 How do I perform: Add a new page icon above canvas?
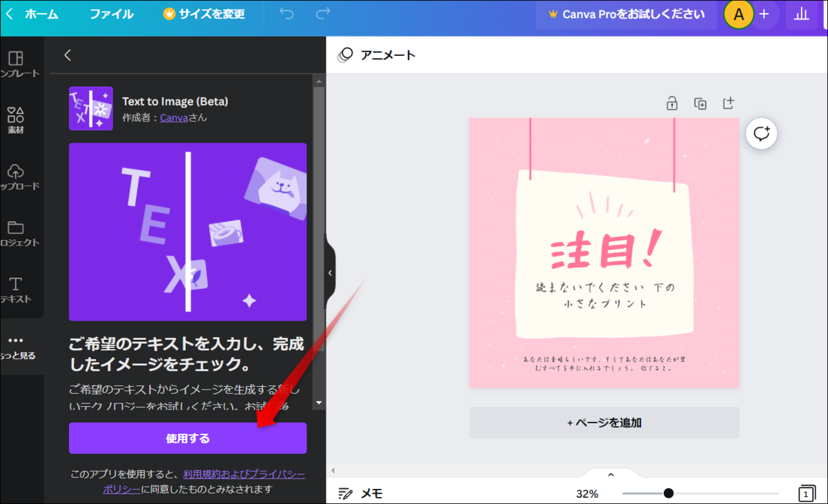click(x=729, y=103)
